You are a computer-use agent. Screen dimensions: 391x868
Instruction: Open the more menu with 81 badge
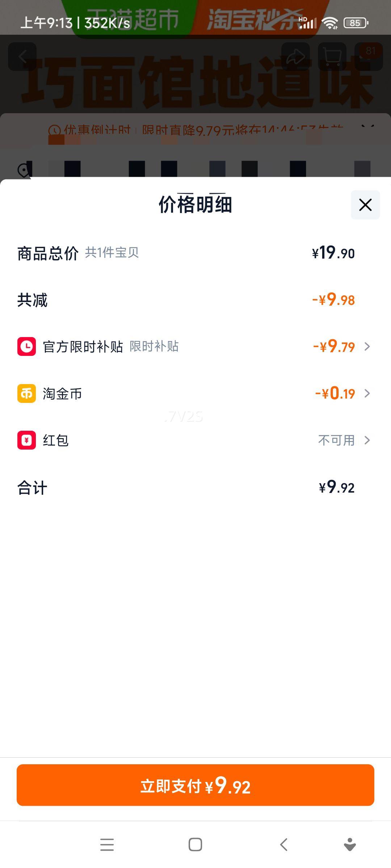[369, 57]
